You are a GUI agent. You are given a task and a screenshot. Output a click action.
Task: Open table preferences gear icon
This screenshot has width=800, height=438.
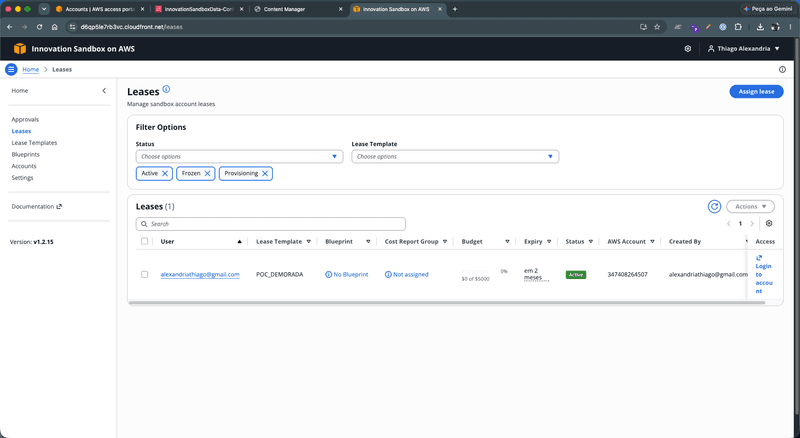point(769,224)
